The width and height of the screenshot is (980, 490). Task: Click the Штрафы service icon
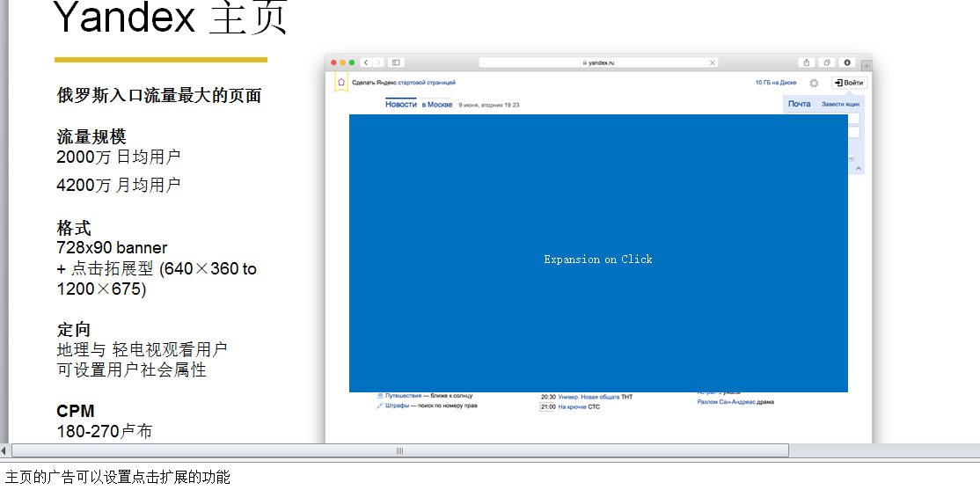(x=380, y=406)
